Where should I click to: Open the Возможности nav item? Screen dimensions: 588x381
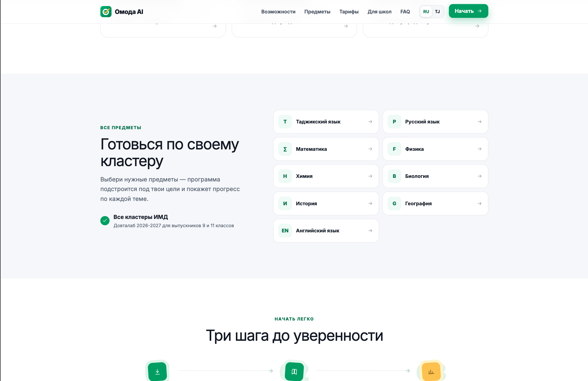(x=278, y=11)
